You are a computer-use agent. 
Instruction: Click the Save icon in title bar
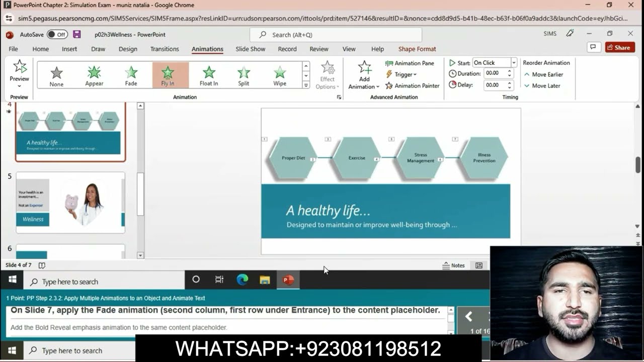click(x=77, y=34)
